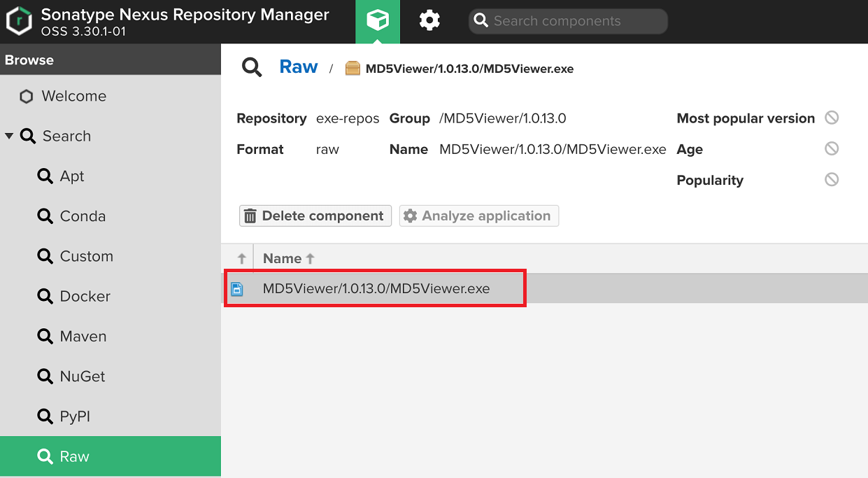
Task: Click the magnifier icon beside Apt
Action: pyautogui.click(x=45, y=176)
